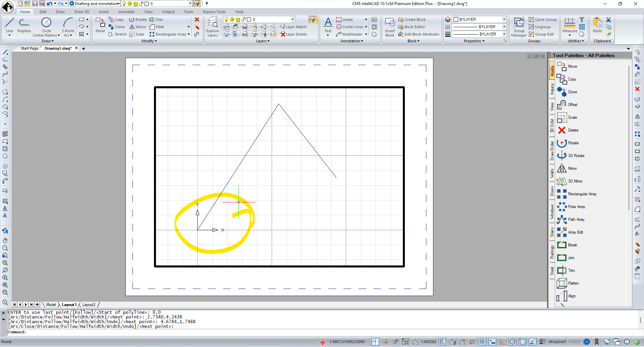Expand the Layers panel options
This screenshot has width=644, height=347.
click(x=263, y=41)
